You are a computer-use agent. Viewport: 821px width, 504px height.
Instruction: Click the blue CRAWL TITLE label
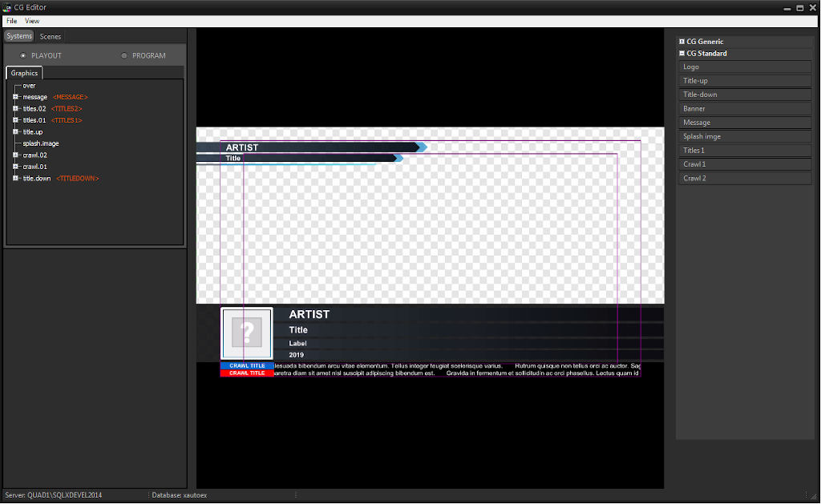247,366
